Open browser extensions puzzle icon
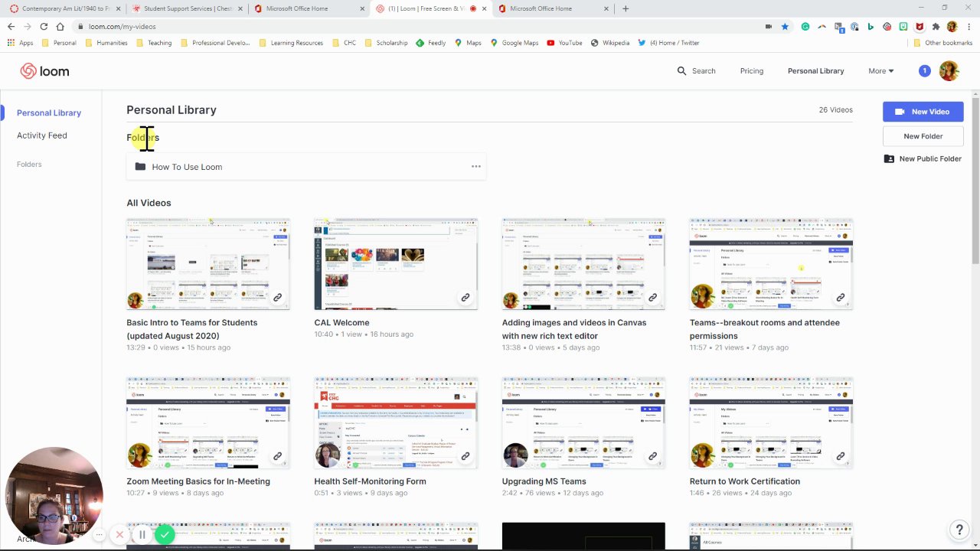980x551 pixels. click(936, 26)
